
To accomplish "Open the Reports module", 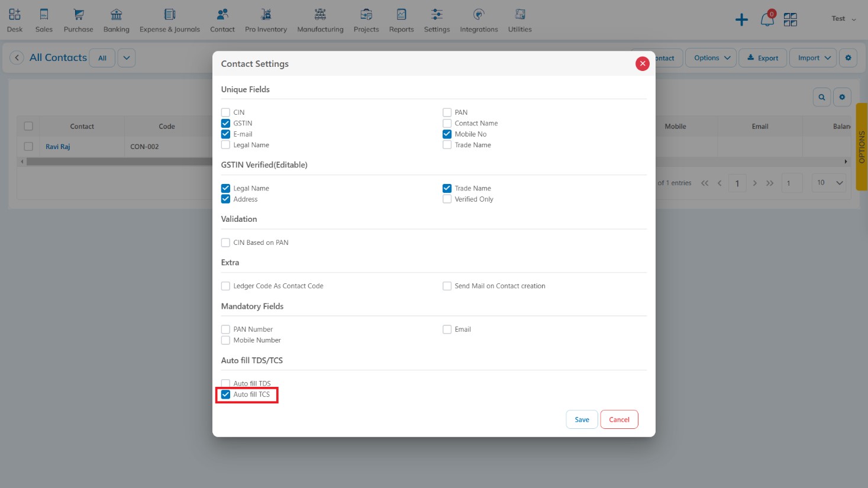I will pyautogui.click(x=401, y=20).
